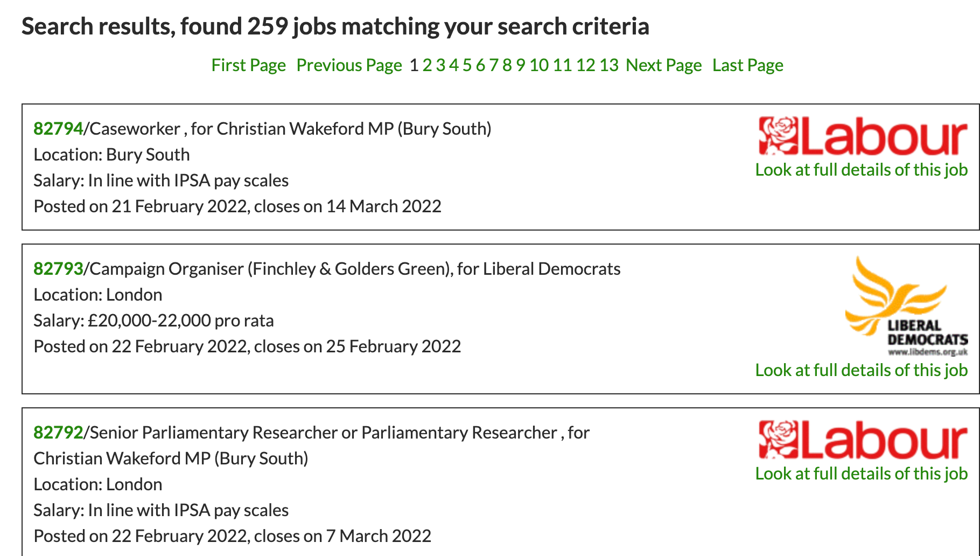Open job ID 82792 link

pos(58,433)
